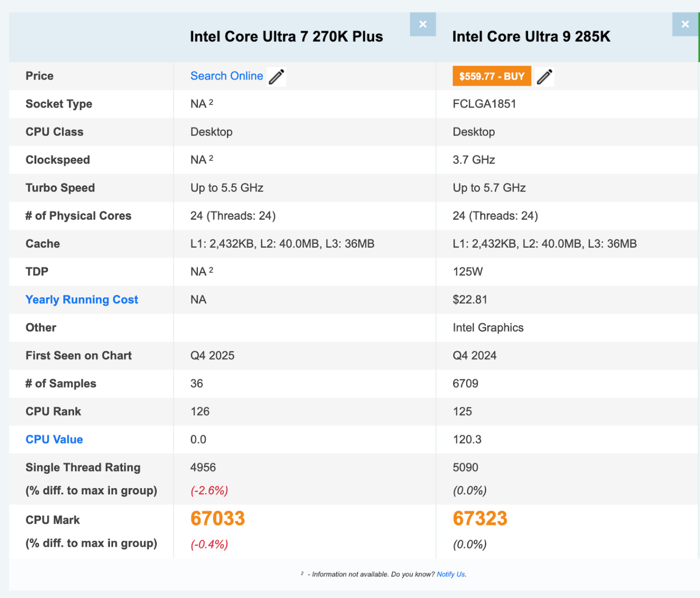700x598 pixels.
Task: Click the $559.77 - BUY button
Action: 491,76
